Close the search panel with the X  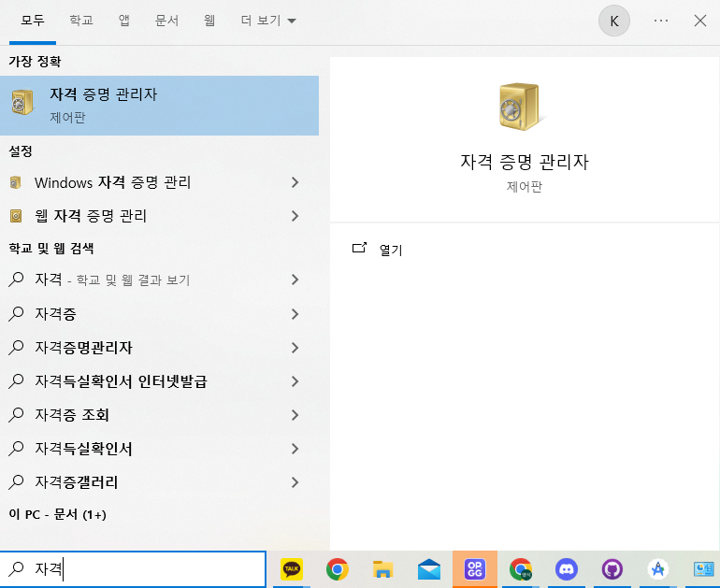(x=699, y=21)
